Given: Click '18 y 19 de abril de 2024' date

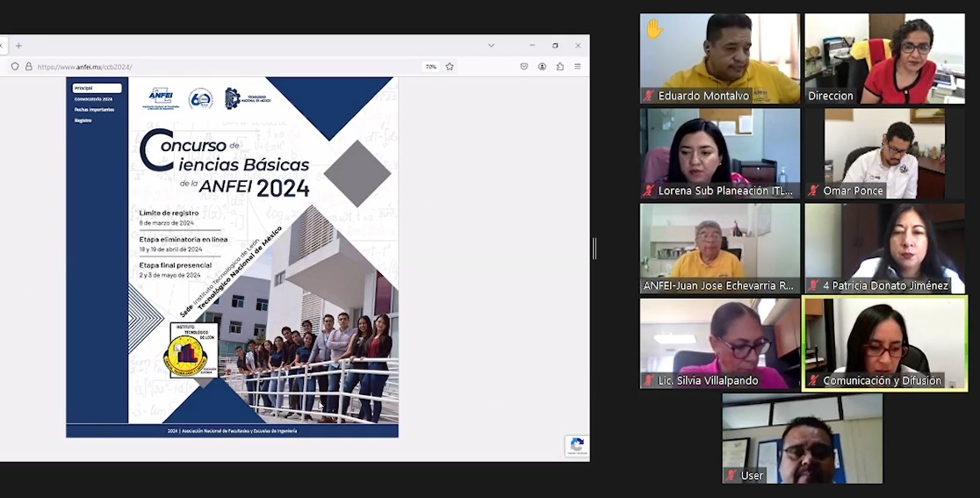Looking at the screenshot, I should tap(170, 249).
